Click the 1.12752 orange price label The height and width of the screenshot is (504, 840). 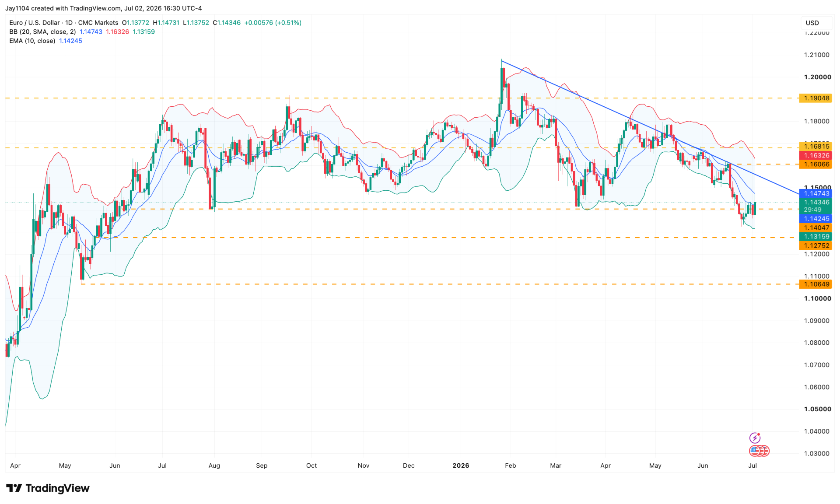[816, 245]
